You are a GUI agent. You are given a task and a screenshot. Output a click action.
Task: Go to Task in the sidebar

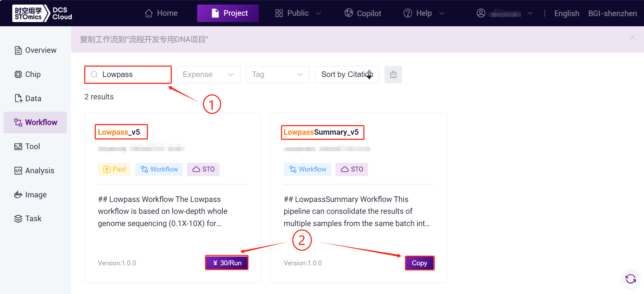(x=33, y=219)
